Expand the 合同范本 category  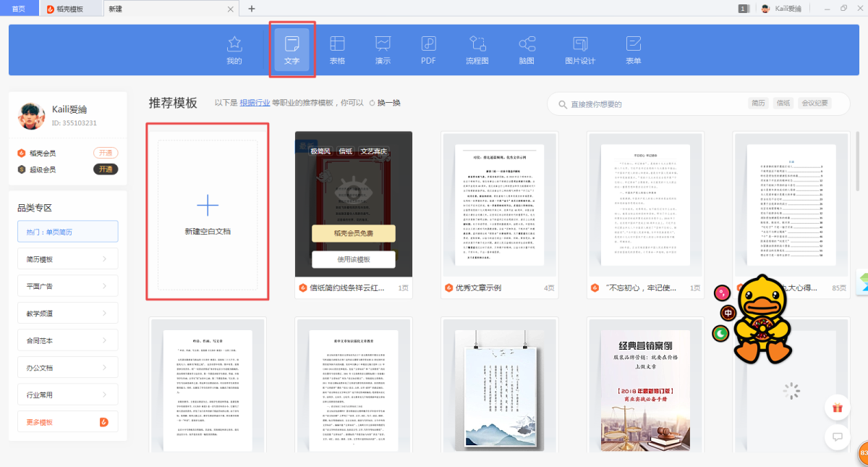click(x=67, y=340)
